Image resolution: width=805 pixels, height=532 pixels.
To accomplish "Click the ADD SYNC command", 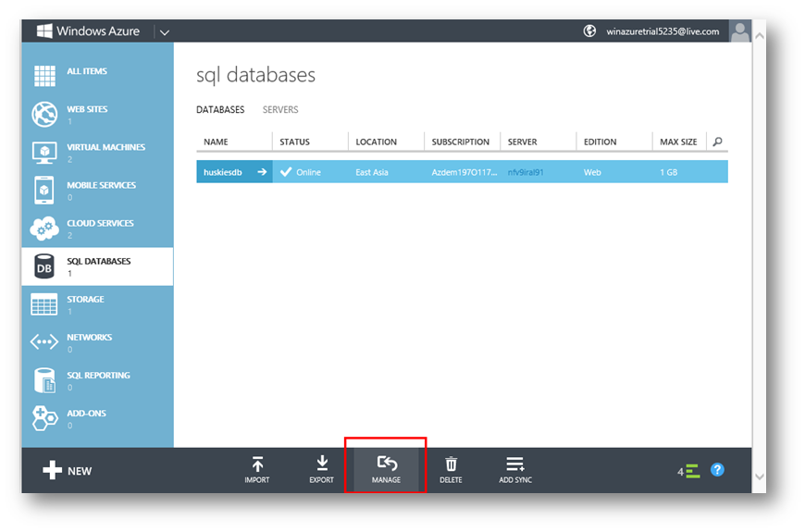I will (515, 469).
